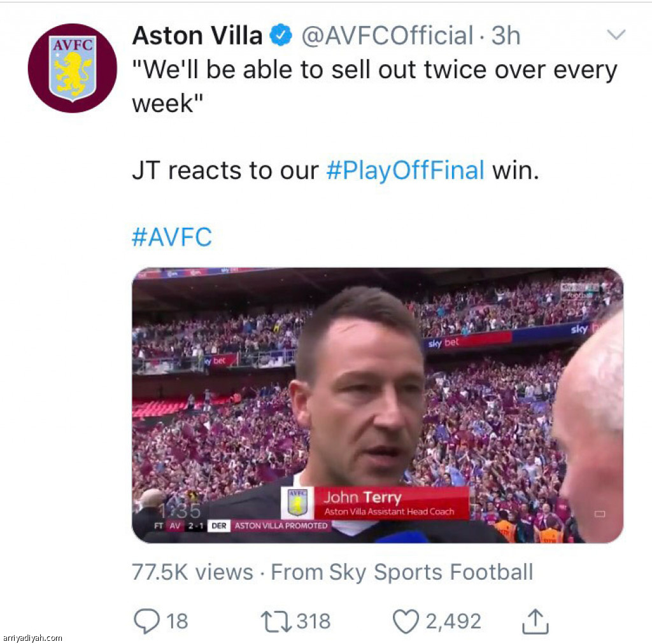Click the 318 retweet count
This screenshot has width=652, height=644.
click(313, 622)
